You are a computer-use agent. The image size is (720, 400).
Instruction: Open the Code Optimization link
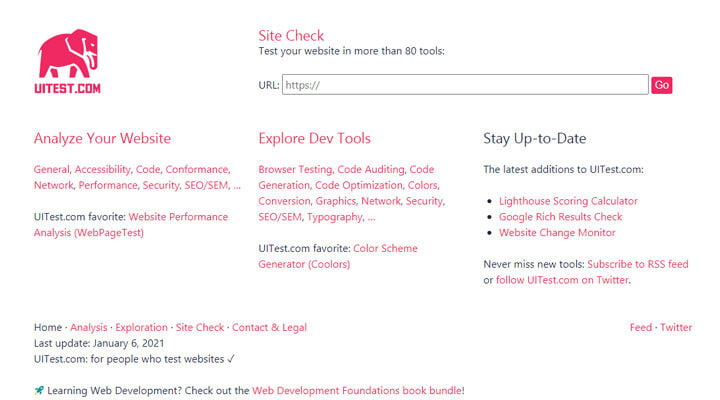[x=359, y=185]
